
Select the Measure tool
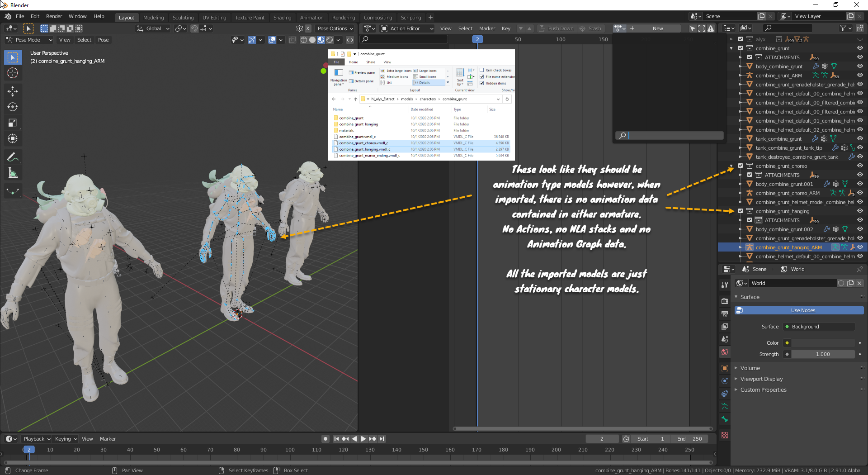(x=13, y=173)
